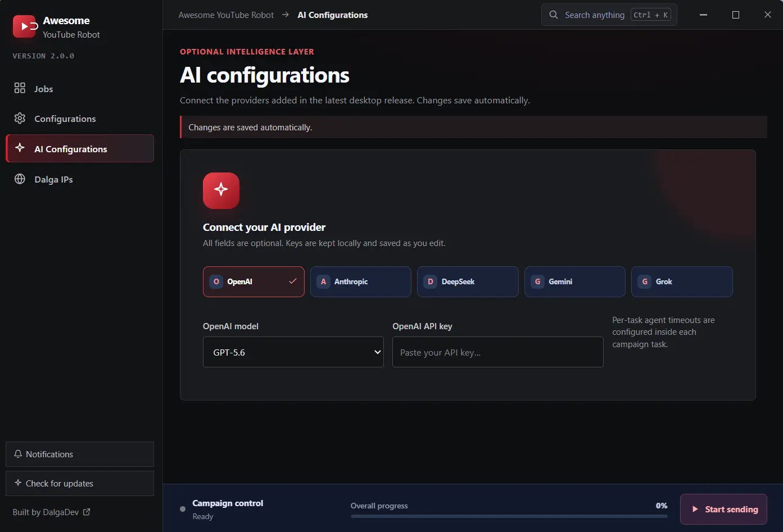Open the Built by DalgaDev link
This screenshot has width=783, height=532.
click(51, 512)
